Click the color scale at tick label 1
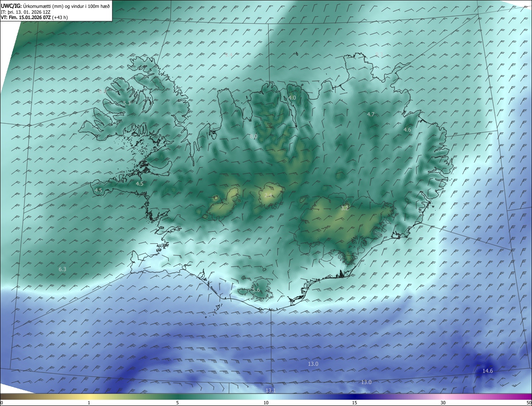532x406 pixels. tap(89, 403)
